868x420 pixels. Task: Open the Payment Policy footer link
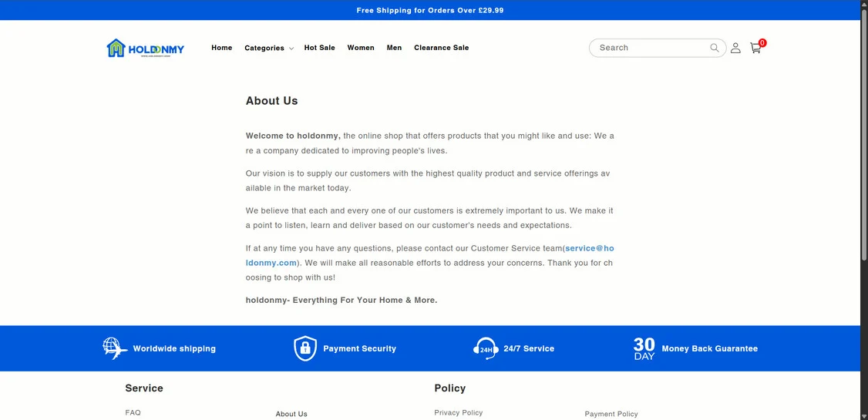click(611, 414)
